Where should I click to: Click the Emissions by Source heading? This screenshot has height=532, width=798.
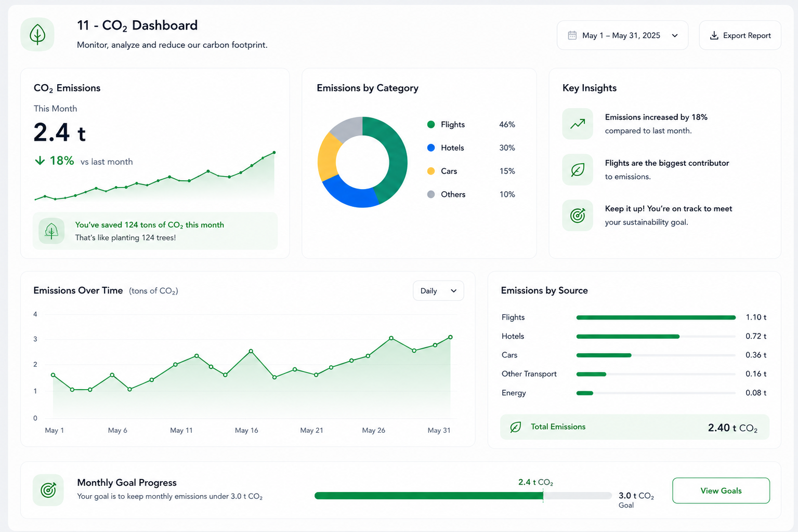[544, 290]
